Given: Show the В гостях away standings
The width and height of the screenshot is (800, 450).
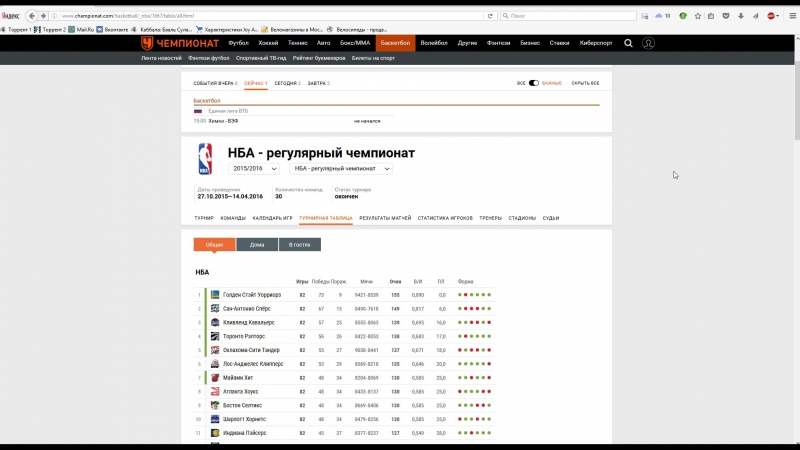Looking at the screenshot, I should tap(299, 244).
